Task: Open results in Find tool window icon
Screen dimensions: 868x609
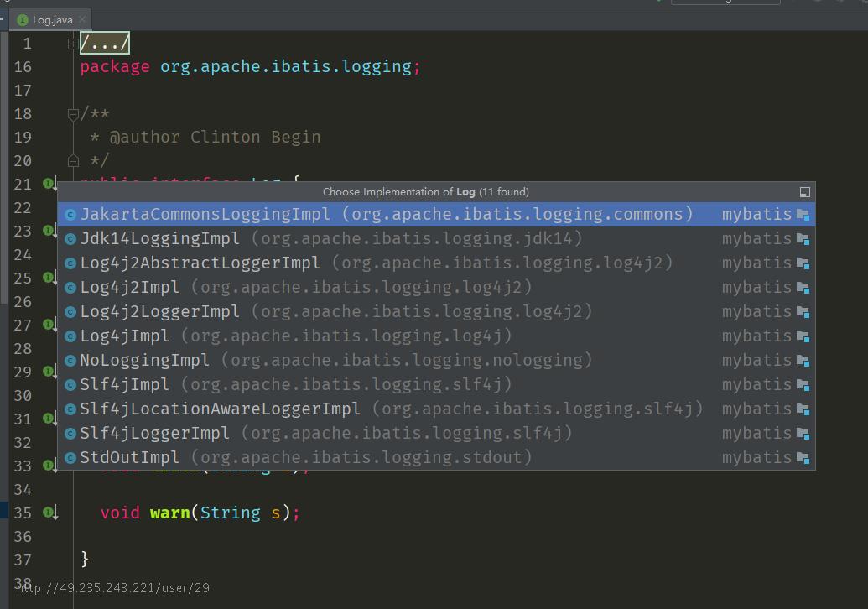Action: coord(805,192)
